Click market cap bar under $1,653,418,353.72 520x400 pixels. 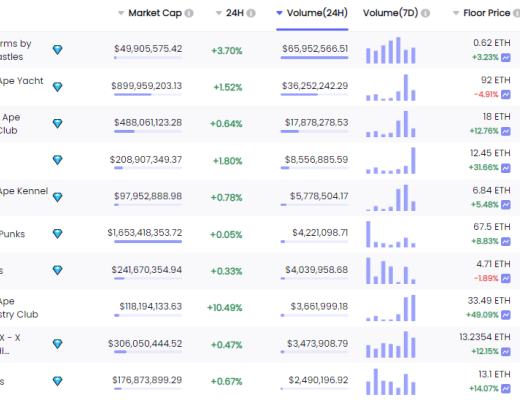tap(148, 241)
